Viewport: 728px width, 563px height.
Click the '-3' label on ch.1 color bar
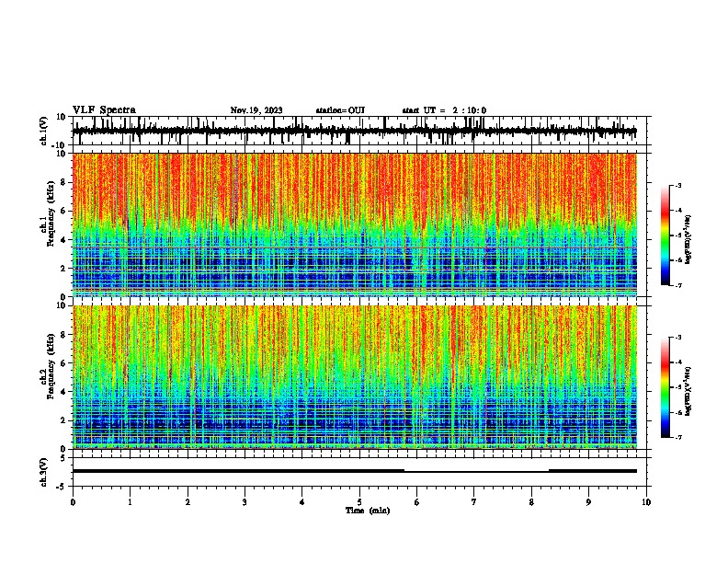pyautogui.click(x=678, y=185)
